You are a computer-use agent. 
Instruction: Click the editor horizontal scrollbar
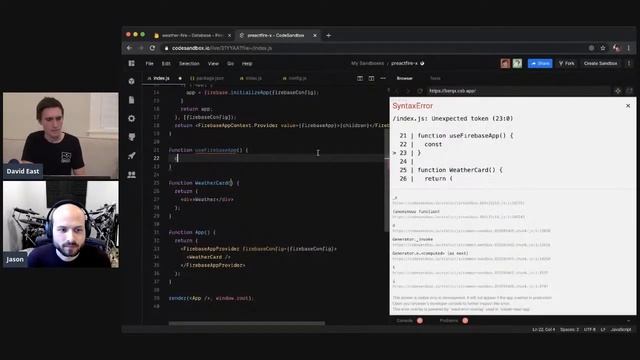[247, 323]
